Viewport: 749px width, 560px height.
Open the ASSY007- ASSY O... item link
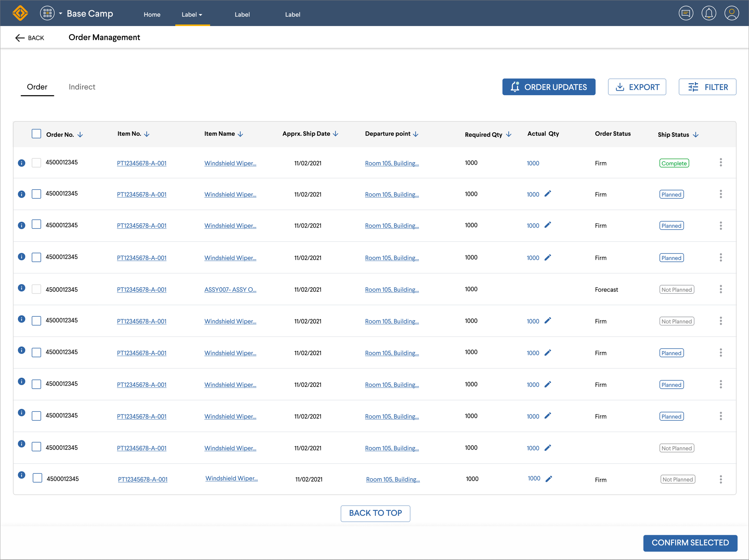pos(230,290)
